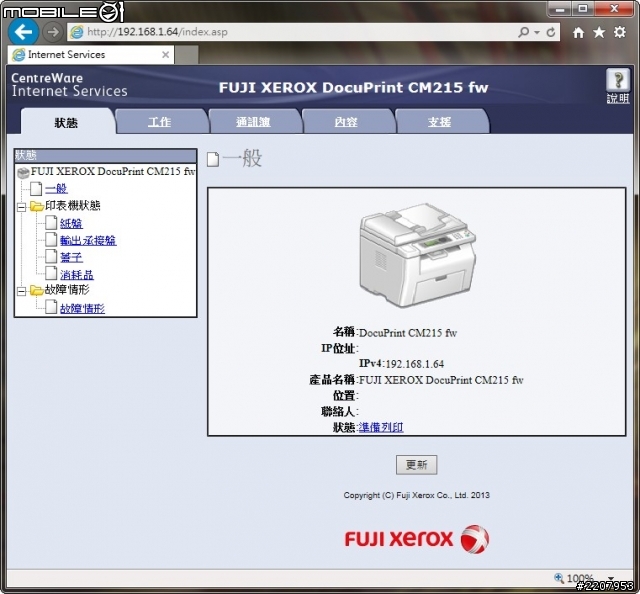This screenshot has width=640, height=594.
Task: Click the 印表機狀態 folder icon
Action: 37,206
